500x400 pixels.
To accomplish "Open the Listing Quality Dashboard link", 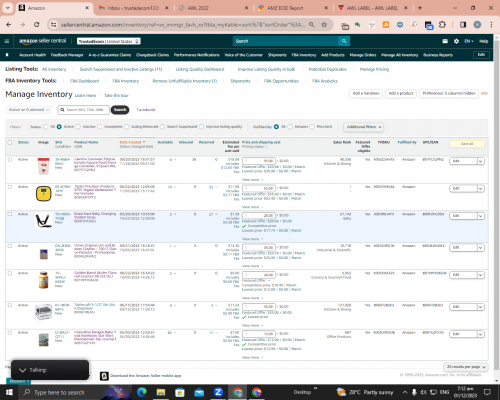I will pyautogui.click(x=200, y=69).
